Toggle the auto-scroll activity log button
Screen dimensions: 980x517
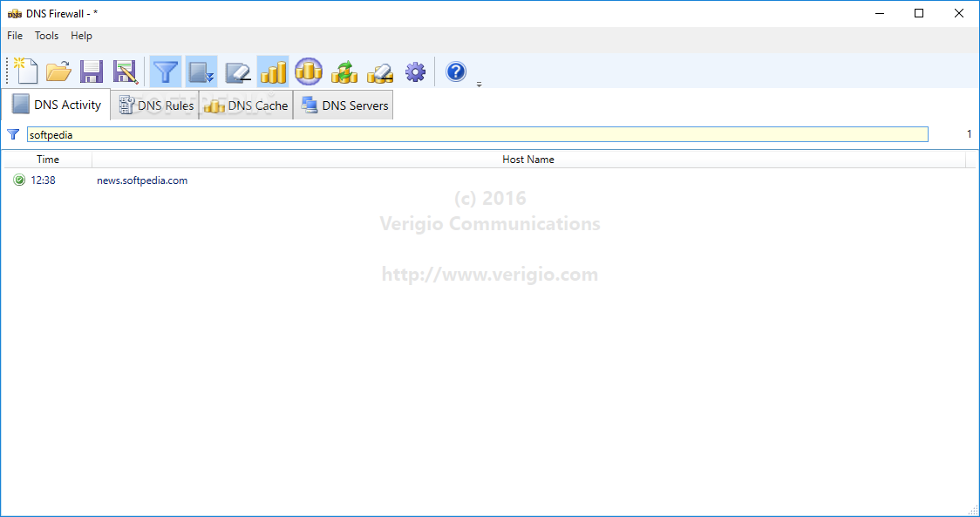point(201,71)
